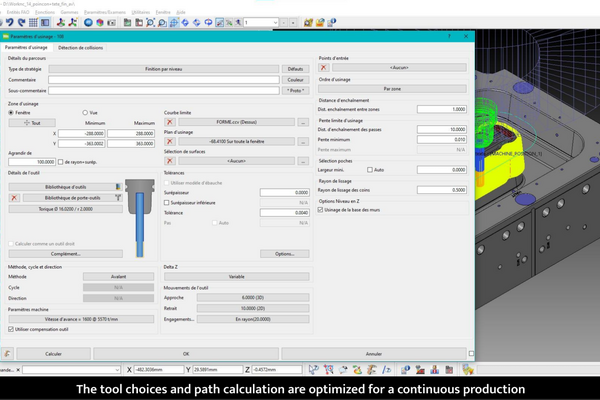Click the tool holder icon beside Bibliothèque de porte-outils
This screenshot has width=600, height=400.
(x=119, y=198)
